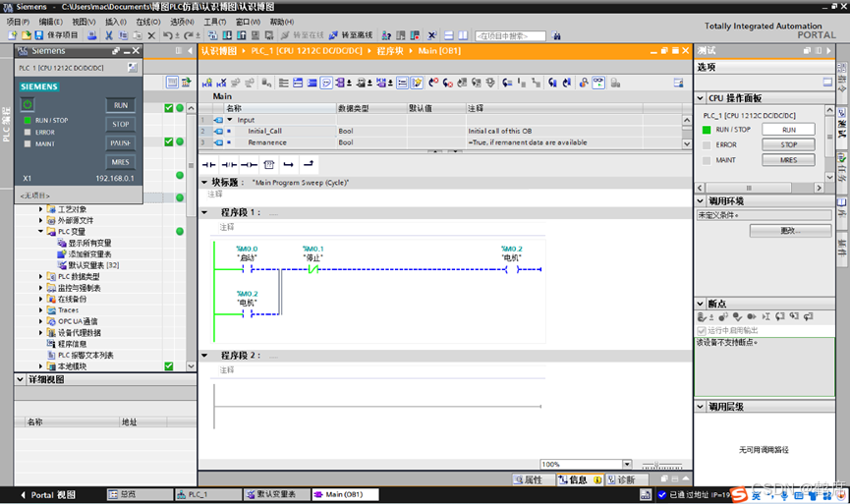Click the download to device icon
The width and height of the screenshot is (850, 504).
[227, 35]
